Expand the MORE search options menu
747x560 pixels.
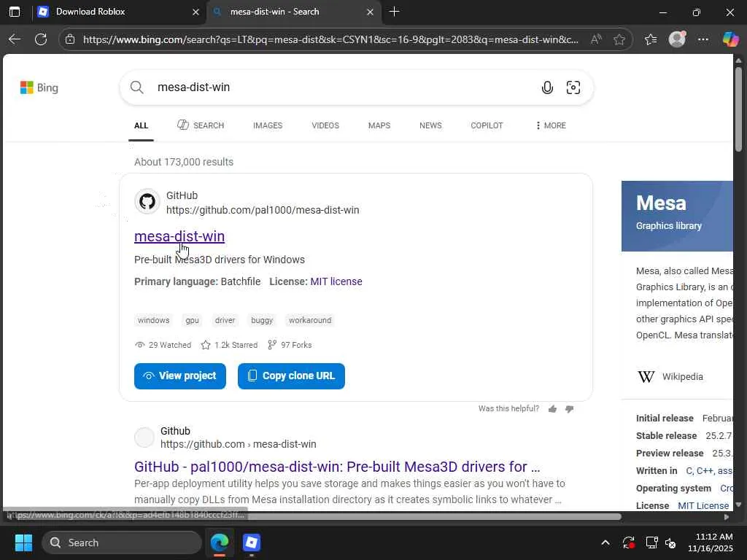(x=551, y=125)
